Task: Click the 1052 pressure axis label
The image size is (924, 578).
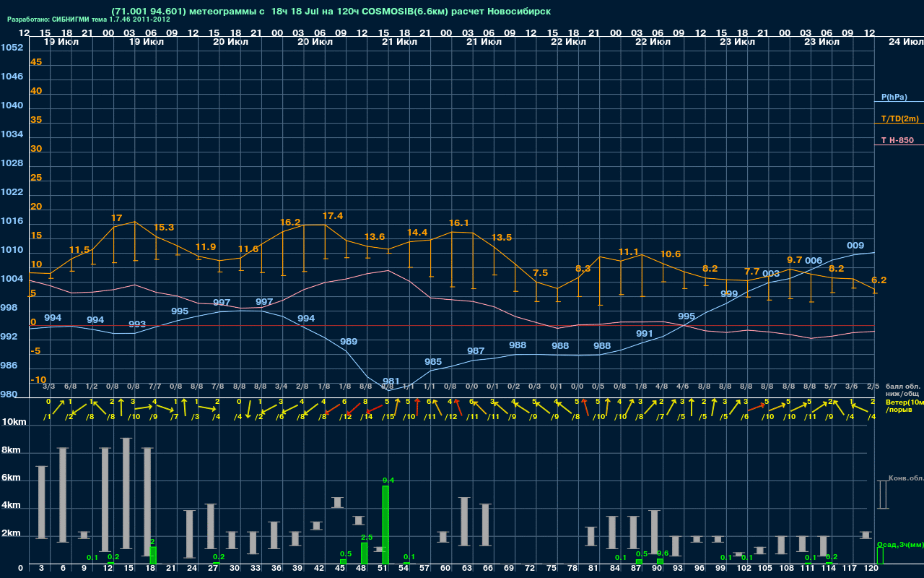Action: pos(12,48)
